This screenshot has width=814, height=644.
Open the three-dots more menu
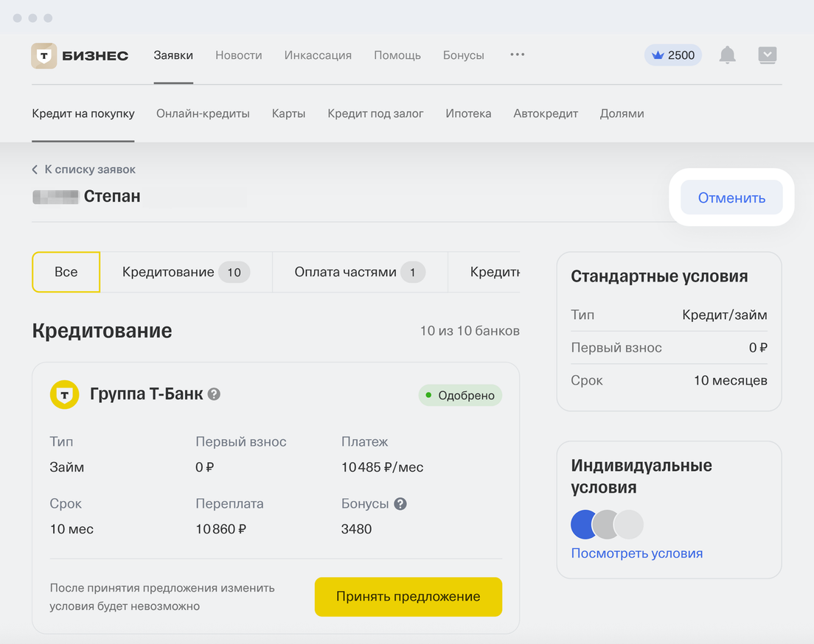point(517,55)
